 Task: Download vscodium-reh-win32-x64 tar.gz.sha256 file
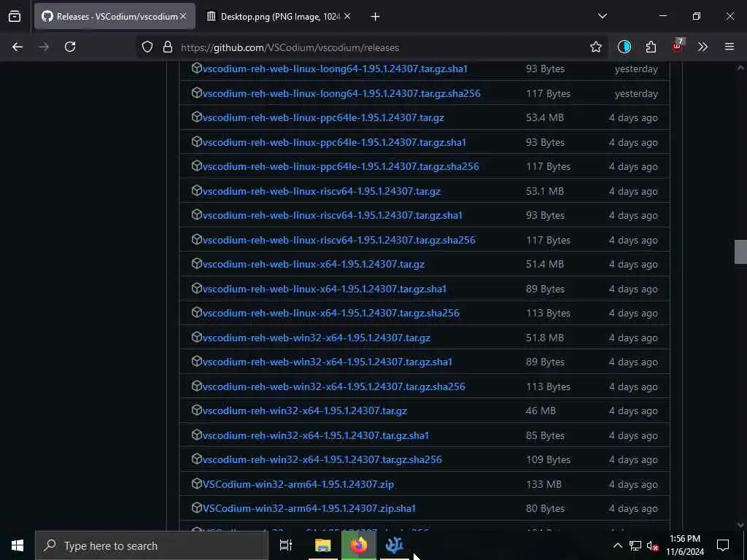(322, 459)
